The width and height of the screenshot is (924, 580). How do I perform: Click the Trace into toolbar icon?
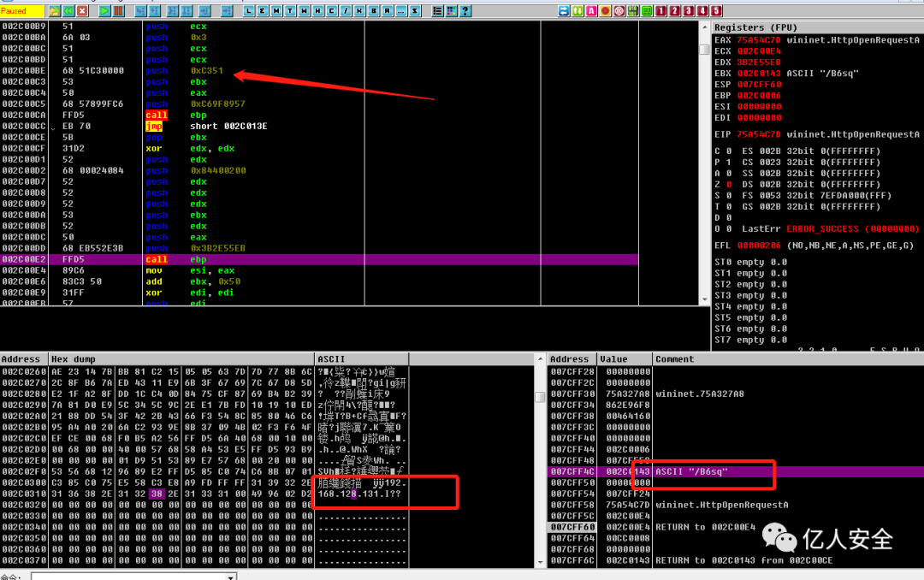pyautogui.click(x=173, y=10)
